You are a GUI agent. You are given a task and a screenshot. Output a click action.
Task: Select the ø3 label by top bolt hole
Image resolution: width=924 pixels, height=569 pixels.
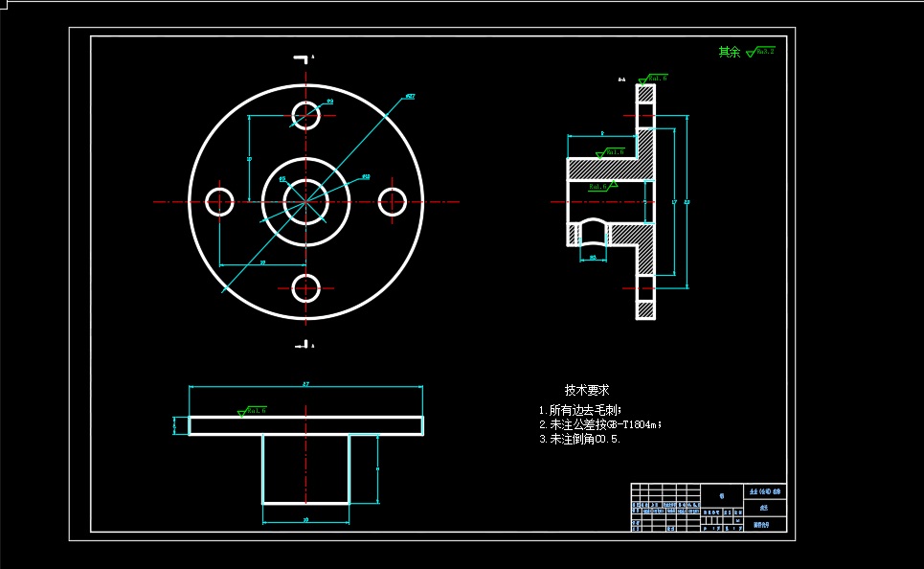click(x=330, y=102)
